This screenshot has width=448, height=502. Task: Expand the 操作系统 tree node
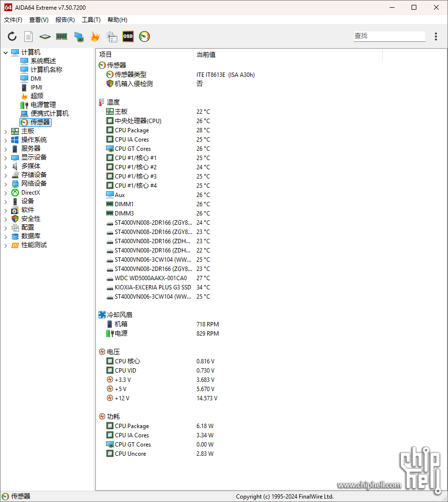(x=6, y=140)
